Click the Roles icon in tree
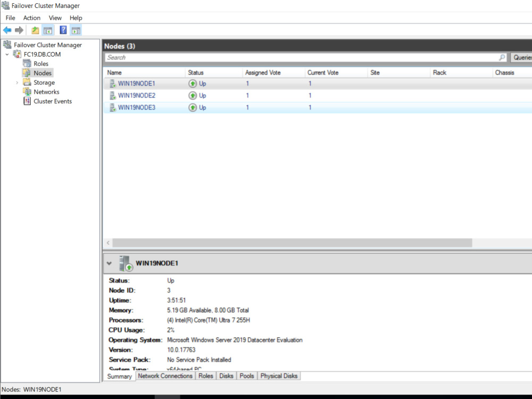532x399 pixels. pyautogui.click(x=27, y=63)
